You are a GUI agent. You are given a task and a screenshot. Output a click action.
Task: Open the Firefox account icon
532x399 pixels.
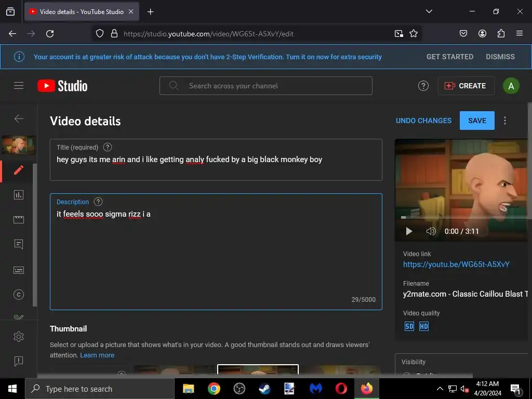click(482, 34)
